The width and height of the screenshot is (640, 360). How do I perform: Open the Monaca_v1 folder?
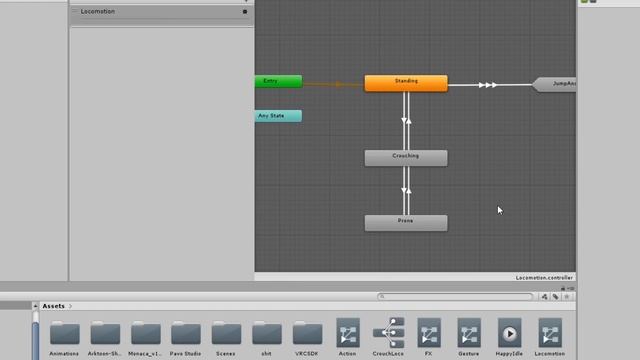(x=145, y=338)
